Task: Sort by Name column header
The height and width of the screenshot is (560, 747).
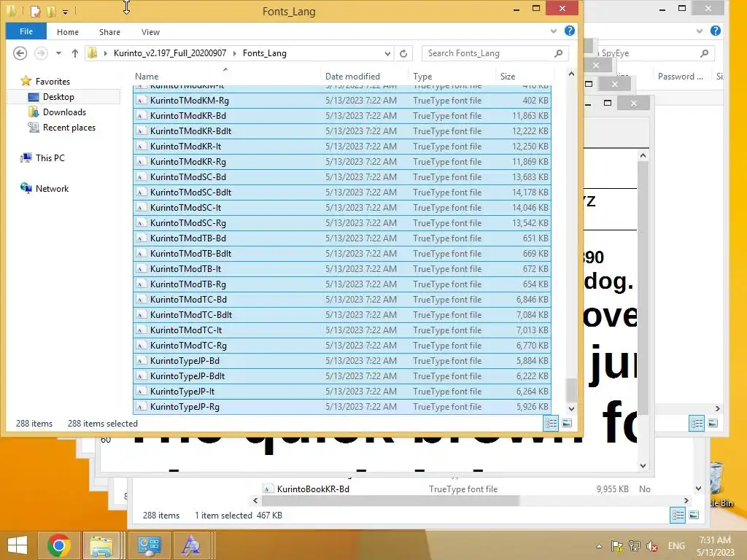Action: point(147,76)
